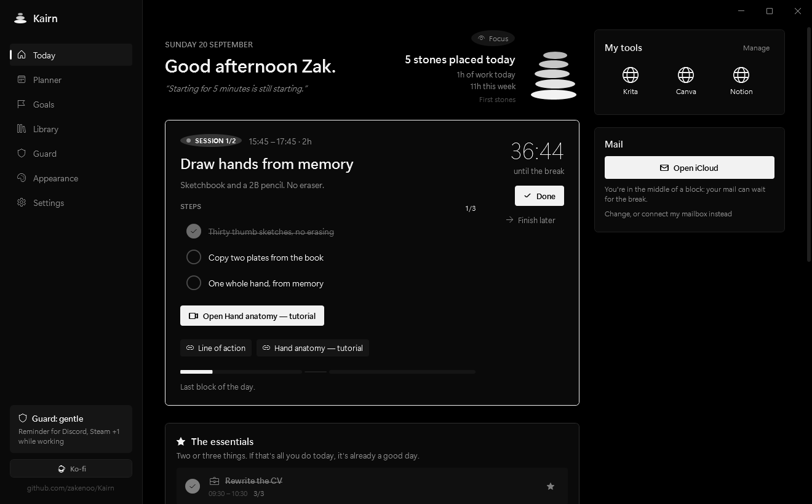812x504 pixels.
Task: Click the SESSION 1/2 badge
Action: 211,141
